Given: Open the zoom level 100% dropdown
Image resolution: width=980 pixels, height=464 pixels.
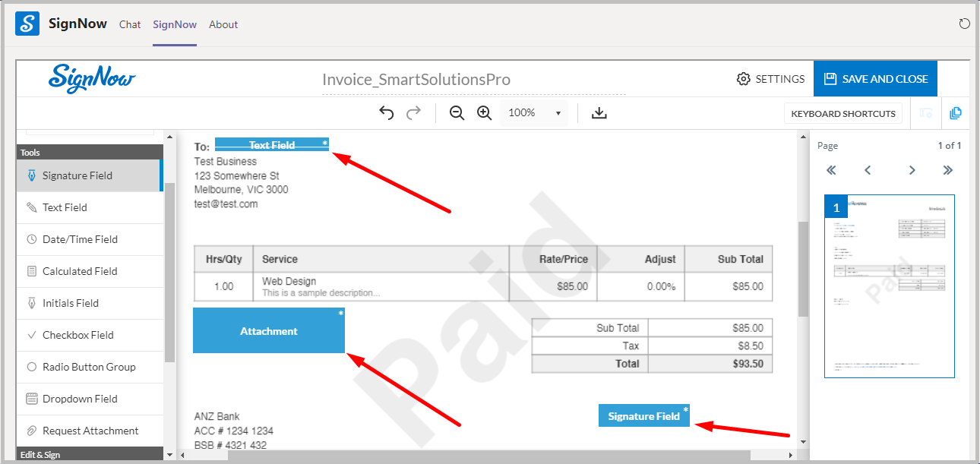Looking at the screenshot, I should point(535,113).
